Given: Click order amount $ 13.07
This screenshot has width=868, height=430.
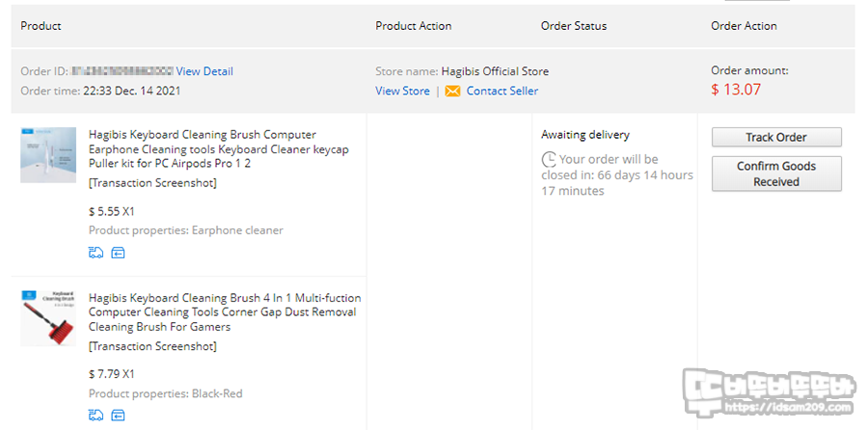Looking at the screenshot, I should pyautogui.click(x=736, y=90).
